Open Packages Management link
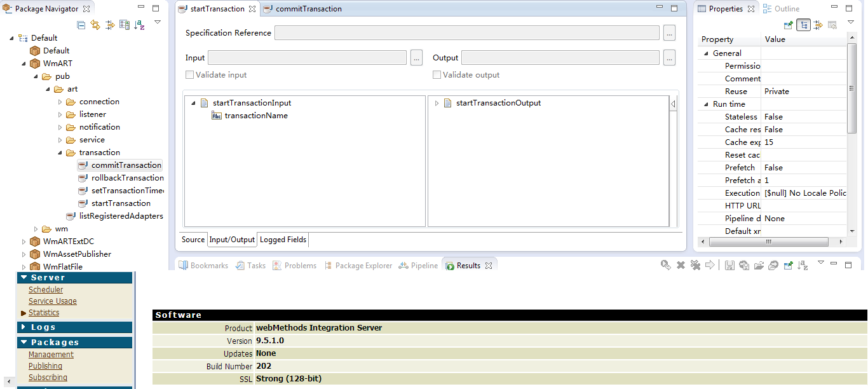Image resolution: width=868 pixels, height=389 pixels. click(x=51, y=355)
